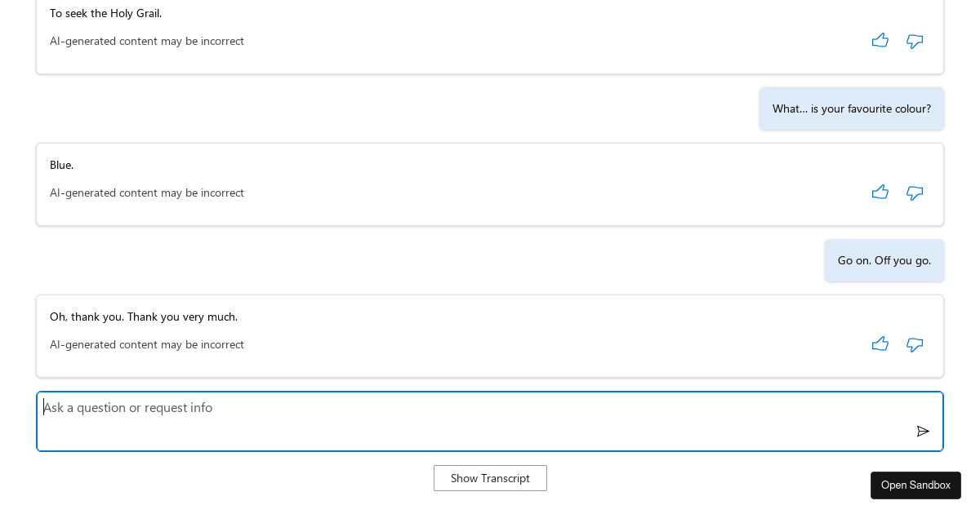This screenshot has height=514, width=980.
Task: Thumbs down the "Oh, thank you" reply
Action: pos(915,344)
